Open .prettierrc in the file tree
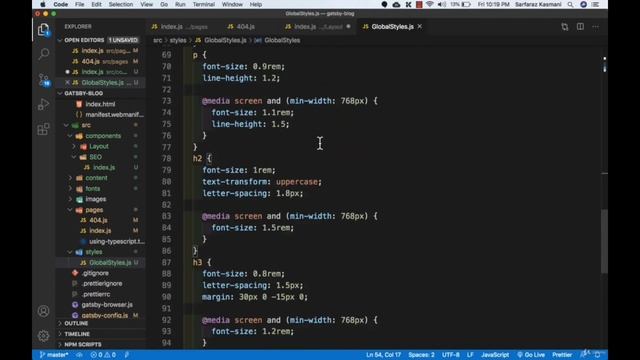 (x=96, y=294)
